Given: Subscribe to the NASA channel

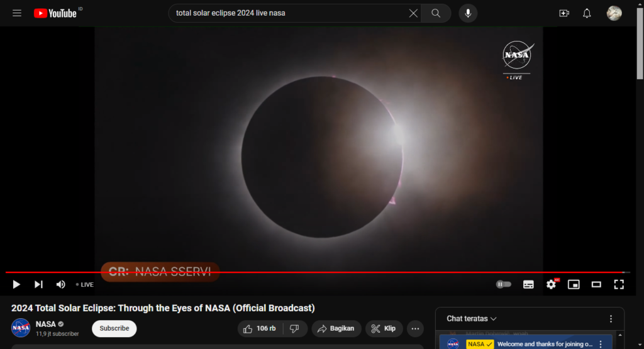Looking at the screenshot, I should click(x=114, y=328).
